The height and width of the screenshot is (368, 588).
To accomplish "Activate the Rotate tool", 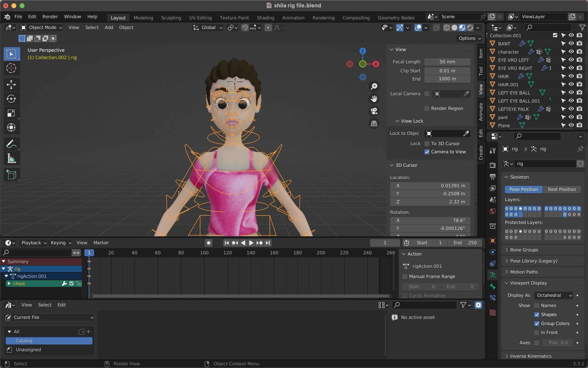I will tap(11, 99).
